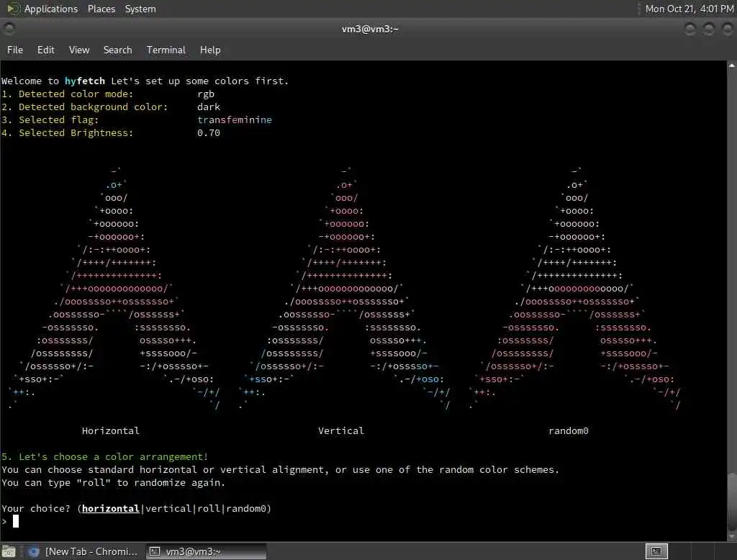Click the 'Detected background color:' label
Viewport: 737px width, 560px height.
click(93, 107)
